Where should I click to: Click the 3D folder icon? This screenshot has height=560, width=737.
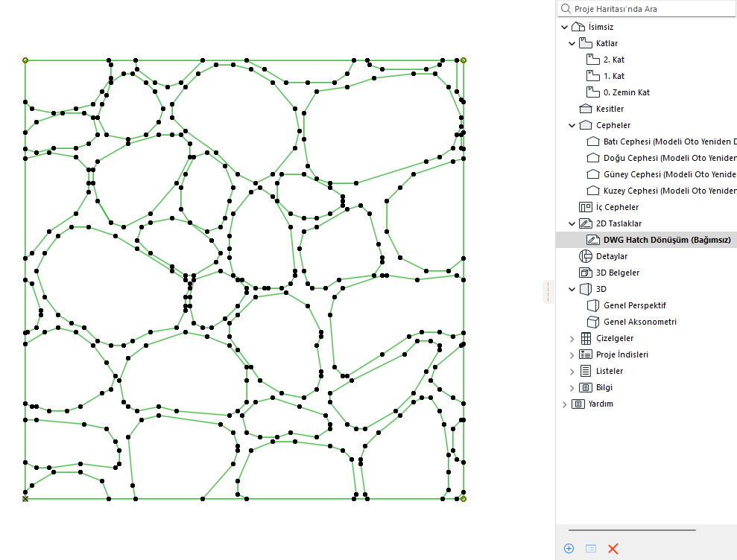pyautogui.click(x=585, y=289)
